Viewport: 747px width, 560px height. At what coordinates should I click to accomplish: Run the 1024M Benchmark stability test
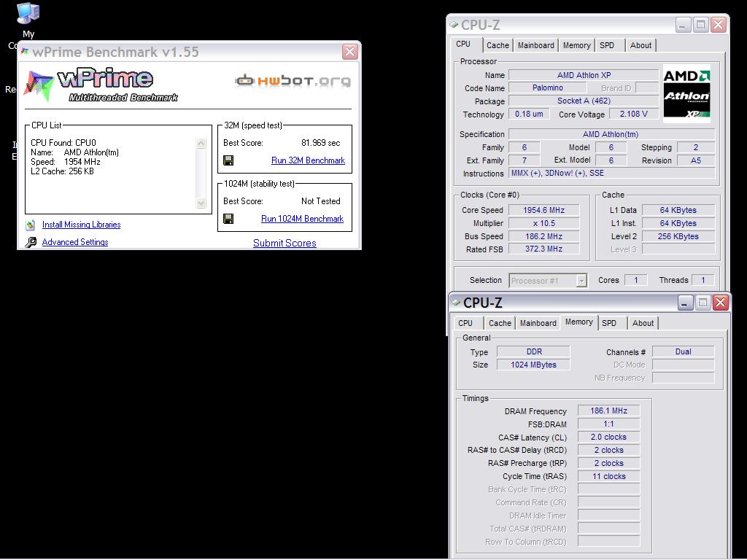tap(302, 219)
